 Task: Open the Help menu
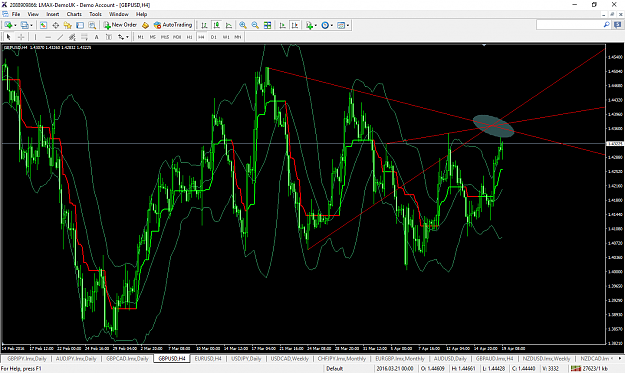click(142, 14)
